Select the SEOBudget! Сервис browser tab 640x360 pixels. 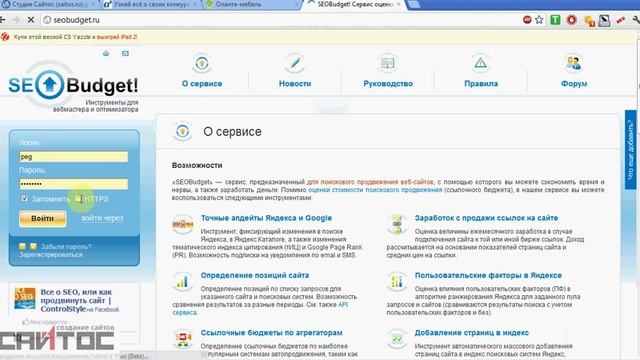tap(354, 4)
